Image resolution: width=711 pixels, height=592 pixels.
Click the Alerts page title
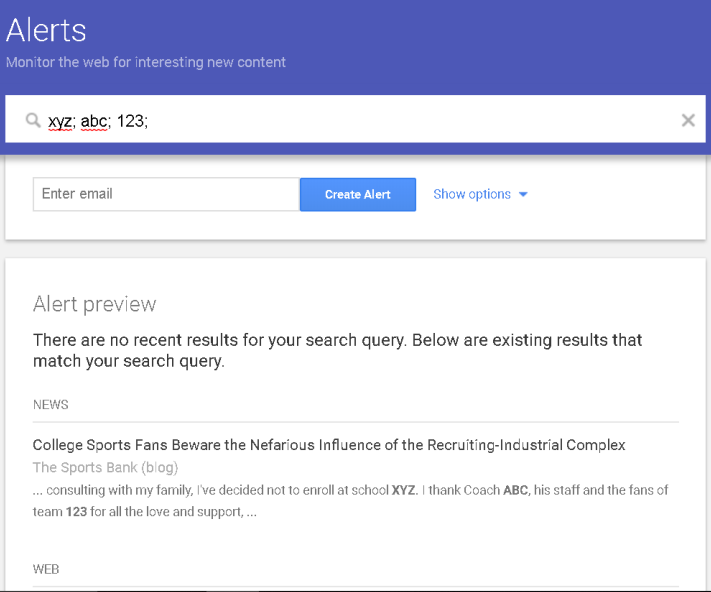(46, 30)
